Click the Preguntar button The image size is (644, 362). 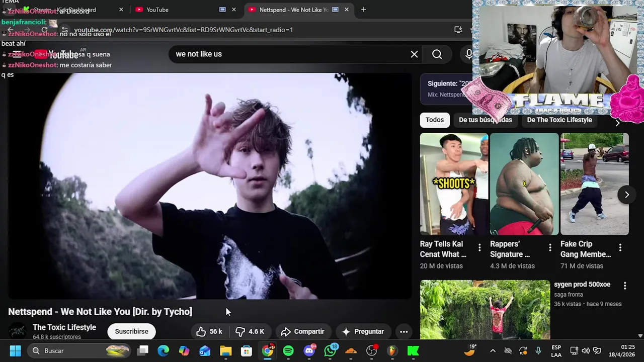pyautogui.click(x=363, y=331)
